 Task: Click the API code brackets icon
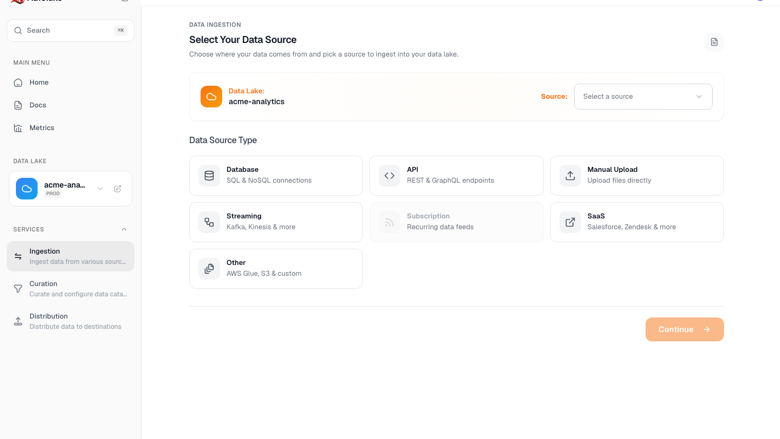click(x=390, y=176)
